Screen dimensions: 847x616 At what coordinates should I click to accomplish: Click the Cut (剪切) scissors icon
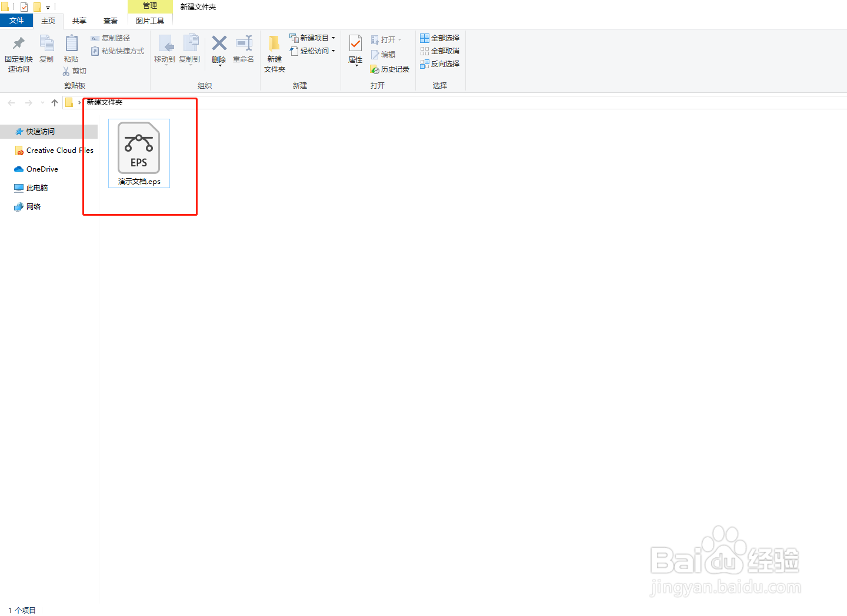[66, 71]
